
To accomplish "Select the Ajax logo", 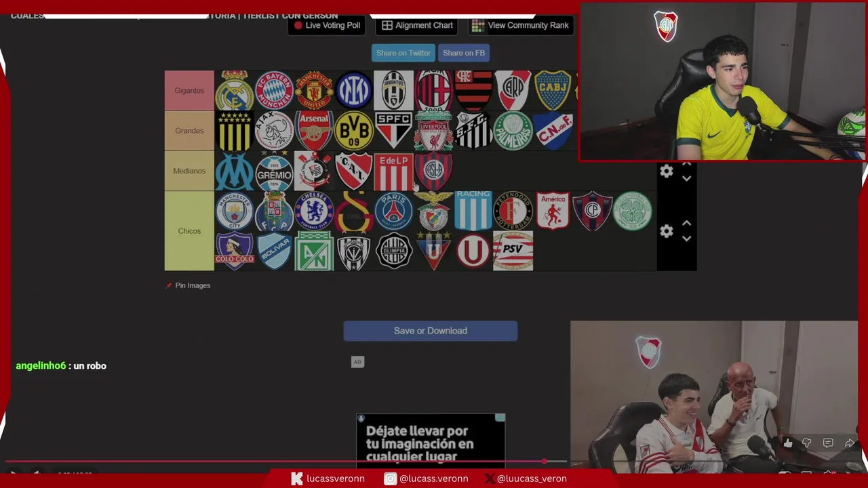I will [x=275, y=131].
